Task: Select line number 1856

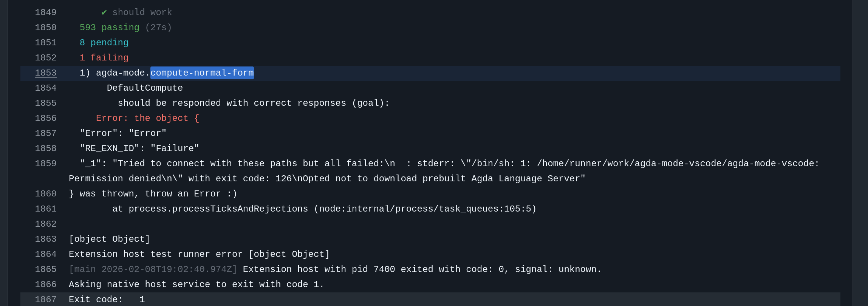Action: (x=46, y=118)
